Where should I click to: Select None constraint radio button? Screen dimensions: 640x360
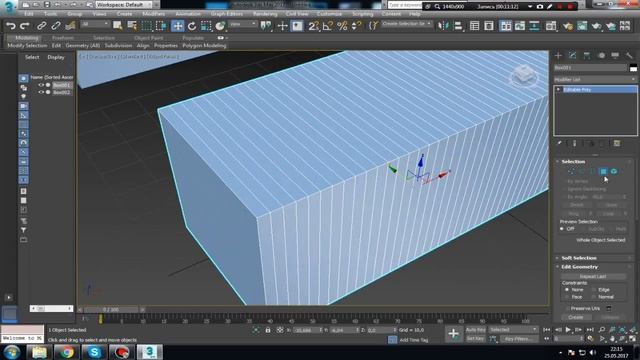(x=567, y=290)
